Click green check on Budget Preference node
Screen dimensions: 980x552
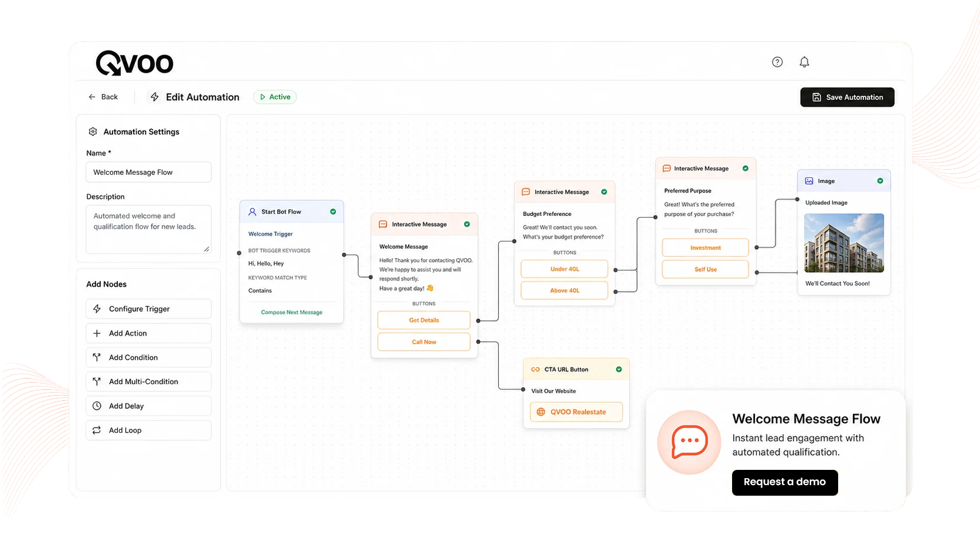(604, 192)
